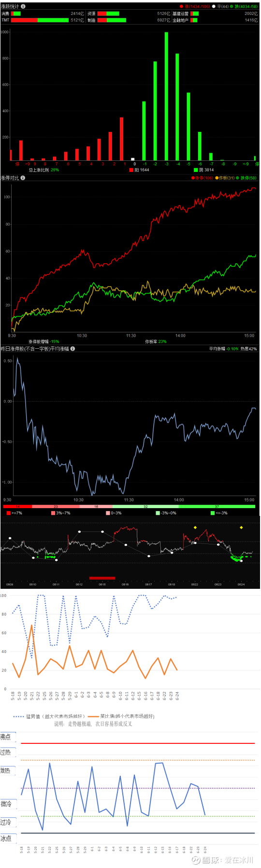
Task: Click the info icon beside 昨日涨停股平均涨幅
Action: pyautogui.click(x=72, y=348)
